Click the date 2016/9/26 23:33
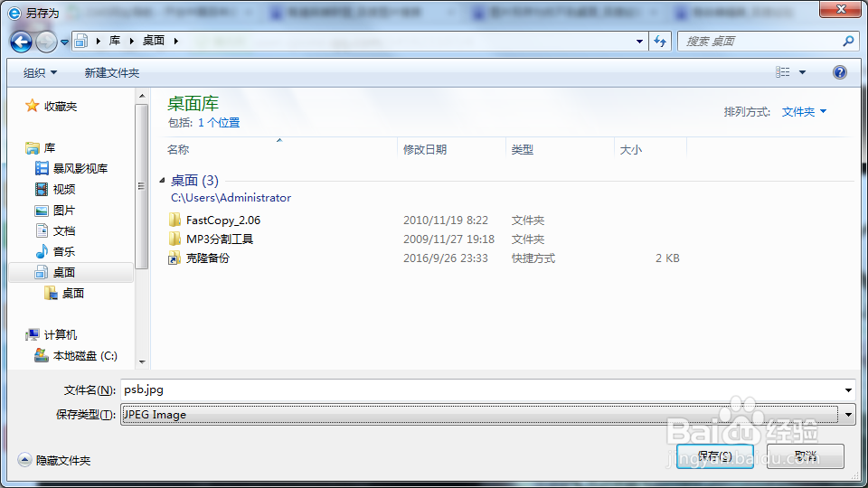Image resolution: width=868 pixels, height=488 pixels. 446,258
